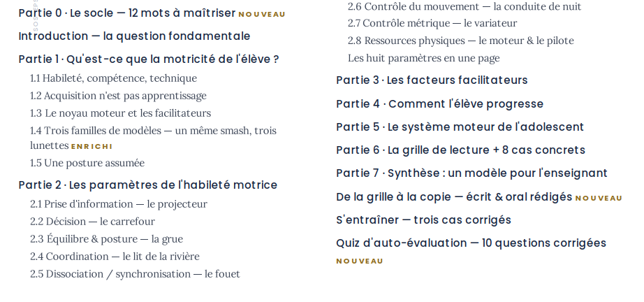The height and width of the screenshot is (302, 644).
Task: Open 2.3 Équilibre & posture section
Action: pyautogui.click(x=106, y=239)
